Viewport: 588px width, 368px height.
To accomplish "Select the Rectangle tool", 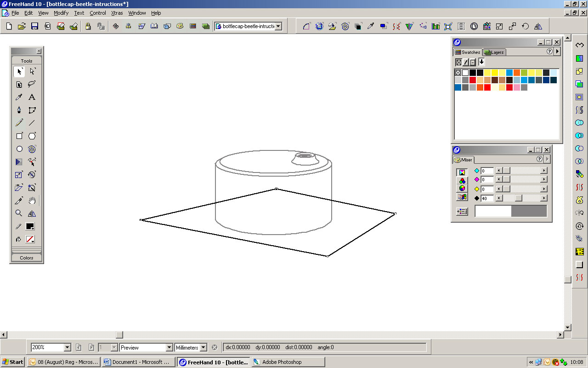I will click(x=19, y=136).
